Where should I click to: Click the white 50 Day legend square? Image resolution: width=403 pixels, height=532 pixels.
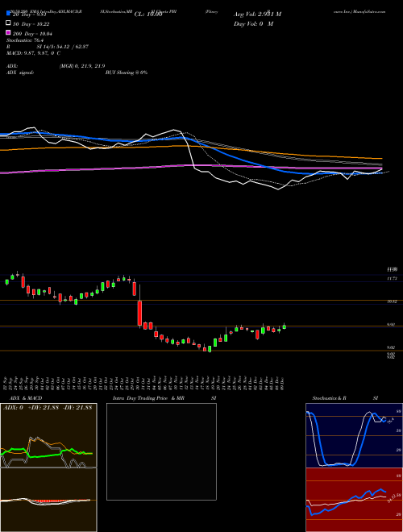click(x=8, y=23)
